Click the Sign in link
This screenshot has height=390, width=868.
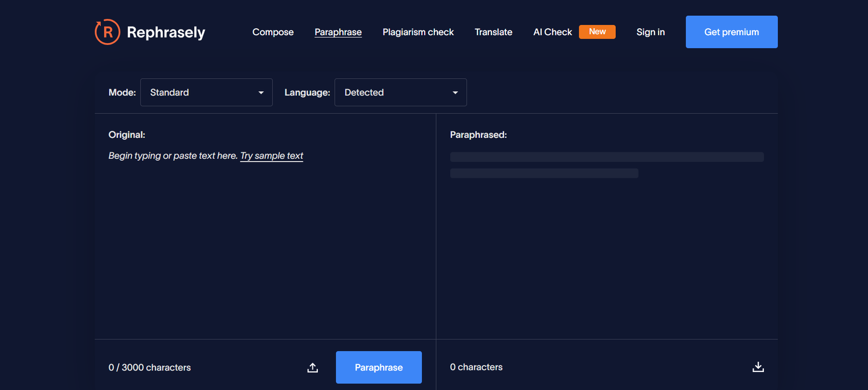(650, 32)
